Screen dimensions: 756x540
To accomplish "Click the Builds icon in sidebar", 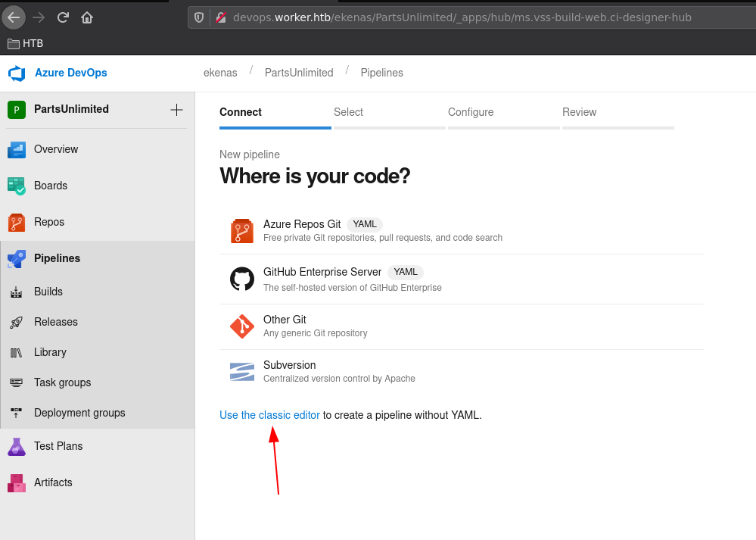I will 17,292.
